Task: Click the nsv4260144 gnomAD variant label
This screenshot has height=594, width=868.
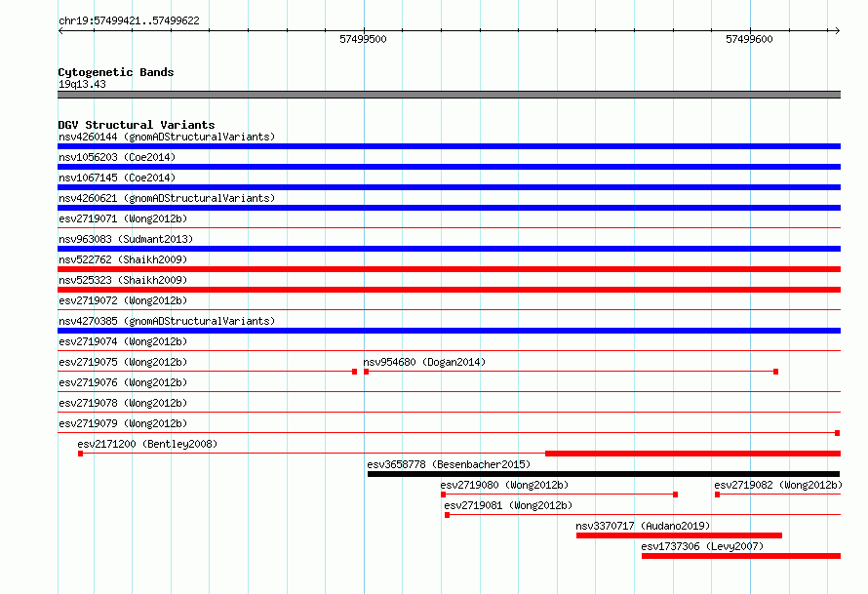Action: pyautogui.click(x=167, y=137)
